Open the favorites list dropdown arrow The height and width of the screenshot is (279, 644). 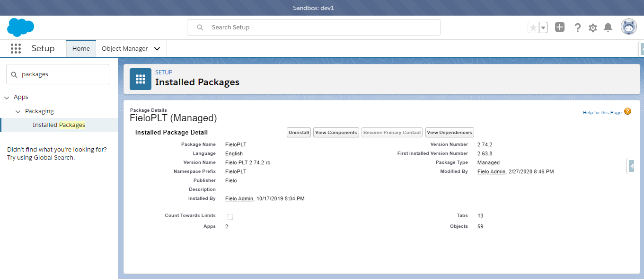pyautogui.click(x=543, y=27)
